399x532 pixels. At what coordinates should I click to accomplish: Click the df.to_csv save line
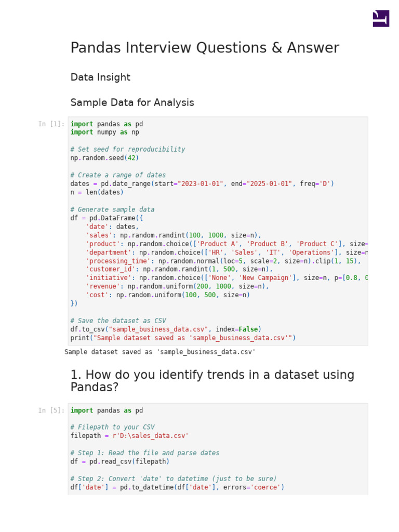coord(166,329)
